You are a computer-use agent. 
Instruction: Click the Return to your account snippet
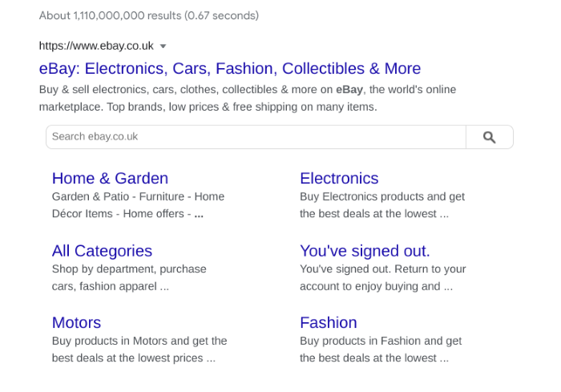pos(382,277)
